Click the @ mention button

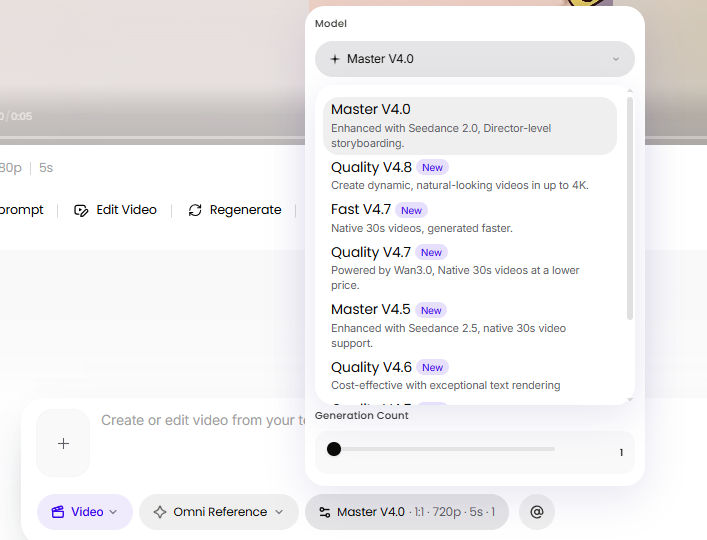[537, 512]
